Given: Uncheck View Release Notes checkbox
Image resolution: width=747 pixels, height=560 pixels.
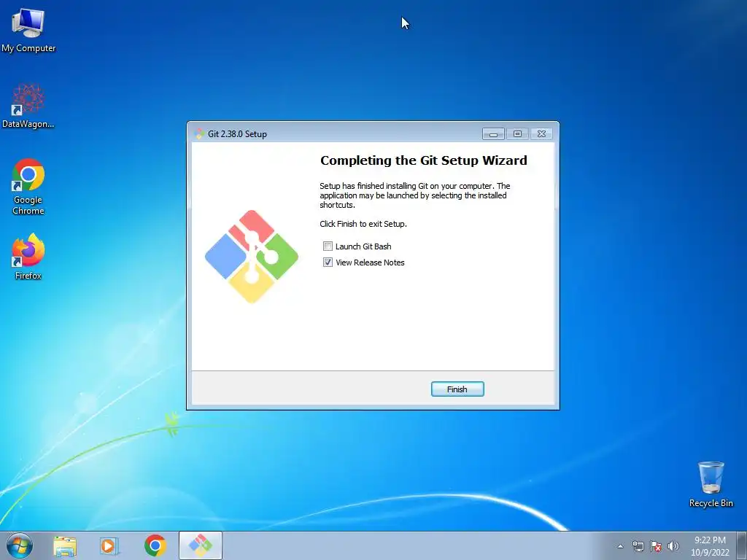Looking at the screenshot, I should tap(328, 262).
